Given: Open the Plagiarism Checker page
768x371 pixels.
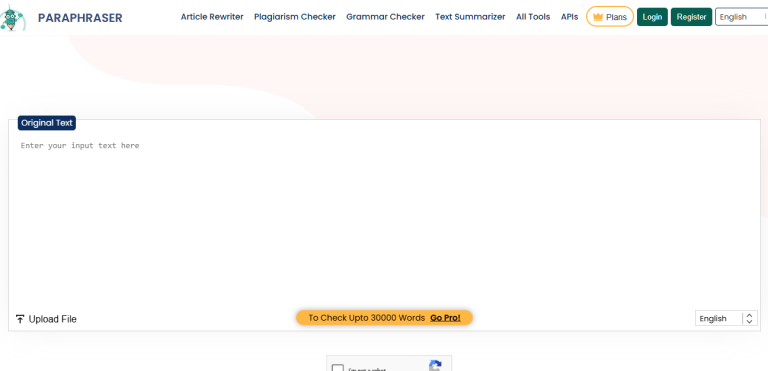Looking at the screenshot, I should [295, 17].
